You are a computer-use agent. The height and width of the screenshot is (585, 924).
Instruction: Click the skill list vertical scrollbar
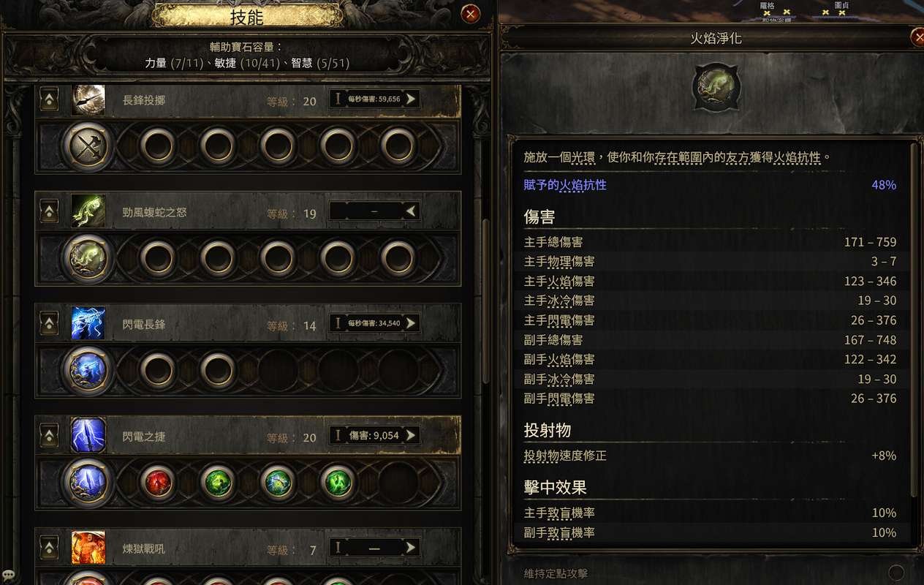click(484, 300)
